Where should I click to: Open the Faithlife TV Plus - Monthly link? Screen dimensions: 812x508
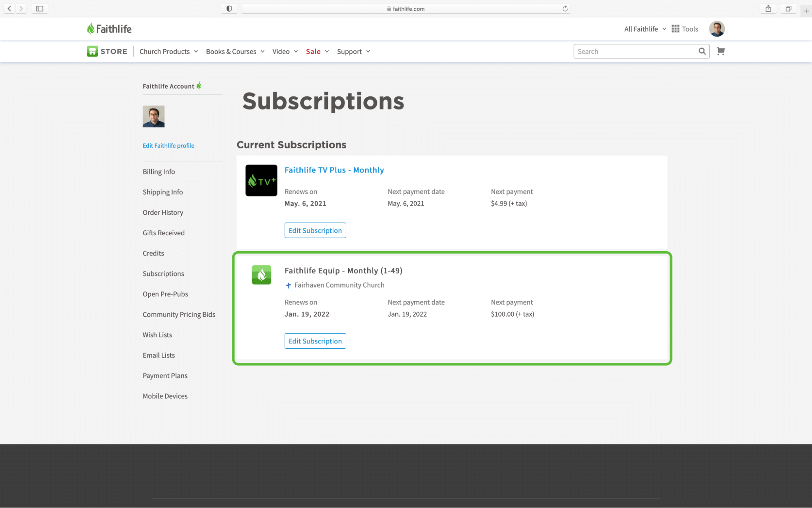pyautogui.click(x=334, y=170)
